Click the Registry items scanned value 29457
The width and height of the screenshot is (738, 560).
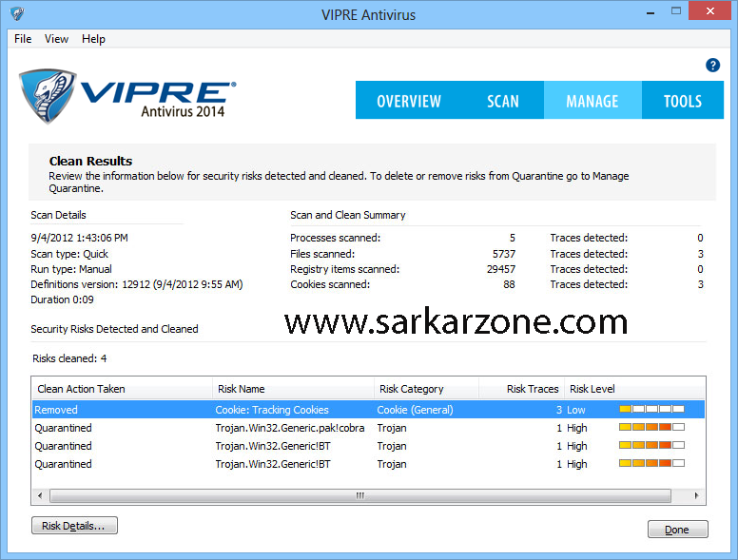click(501, 269)
